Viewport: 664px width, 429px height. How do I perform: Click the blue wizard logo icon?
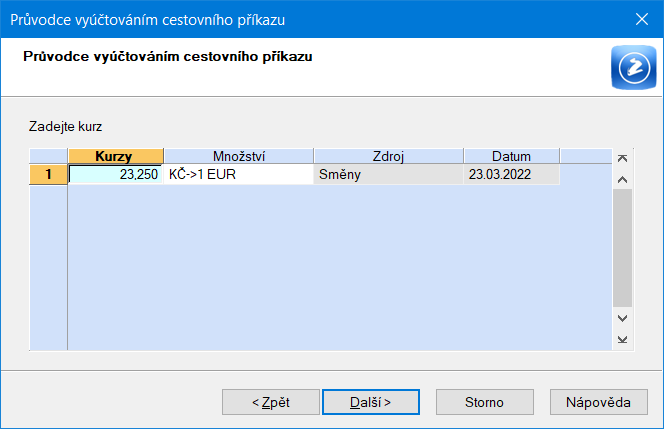coord(634,67)
